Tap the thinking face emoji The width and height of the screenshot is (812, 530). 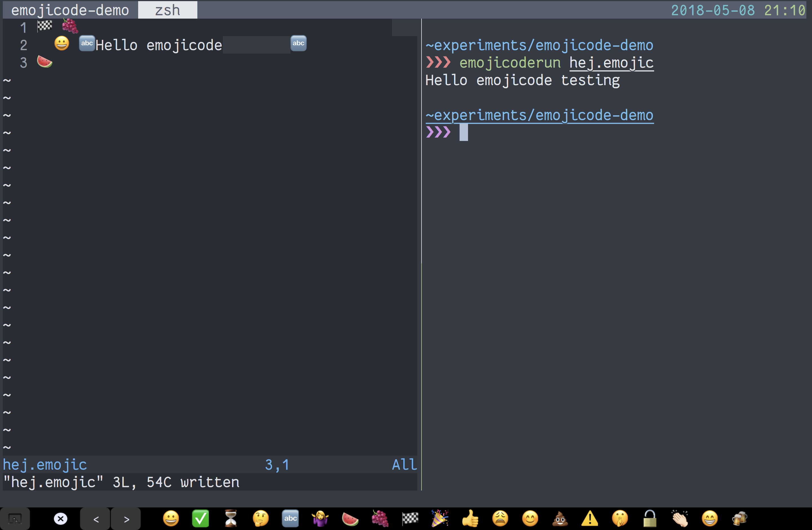[260, 519]
